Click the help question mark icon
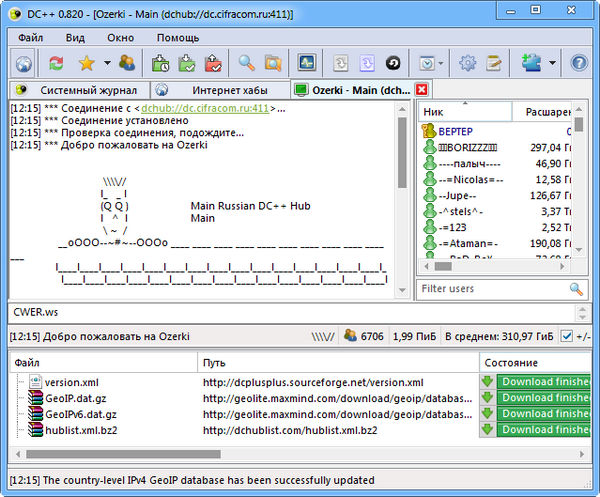Viewport: 600px width, 497px height. [x=579, y=63]
